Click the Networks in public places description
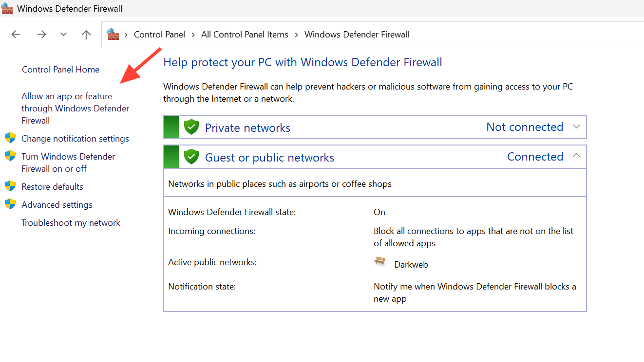Screen dimensions: 644x362 tap(280, 184)
